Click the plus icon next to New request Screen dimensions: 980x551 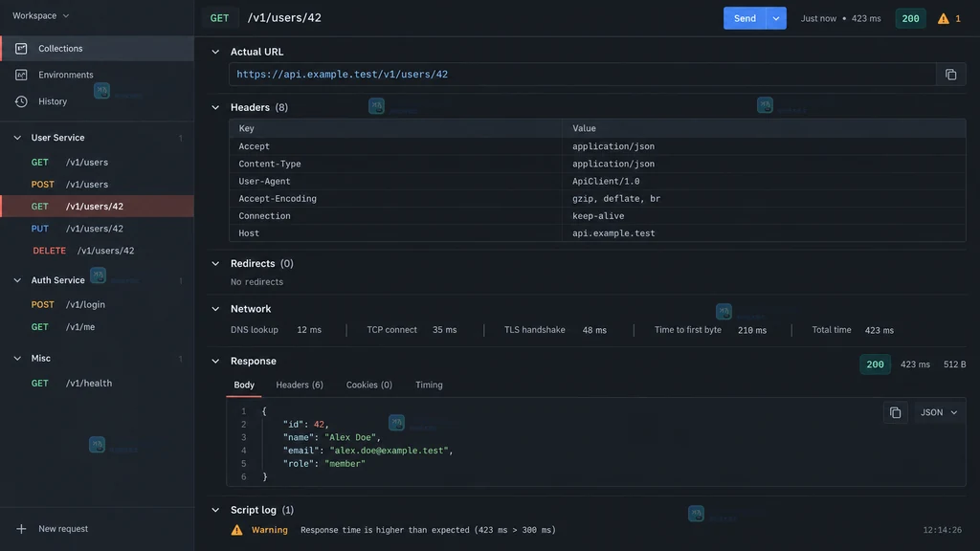click(x=21, y=528)
